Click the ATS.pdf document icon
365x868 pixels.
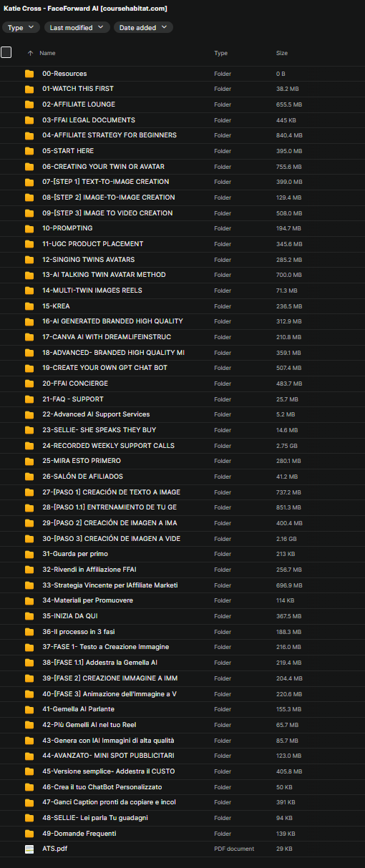pyautogui.click(x=29, y=849)
